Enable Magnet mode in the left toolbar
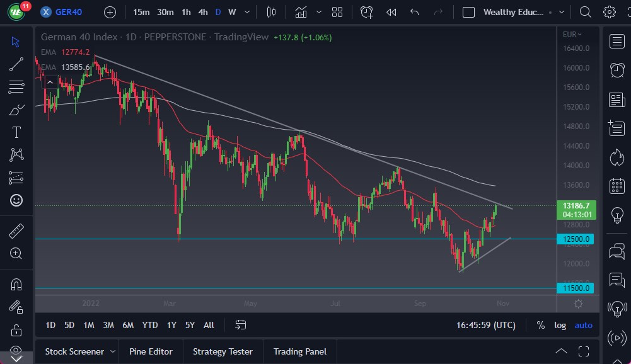Image resolution: width=631 pixels, height=364 pixels. tap(16, 283)
